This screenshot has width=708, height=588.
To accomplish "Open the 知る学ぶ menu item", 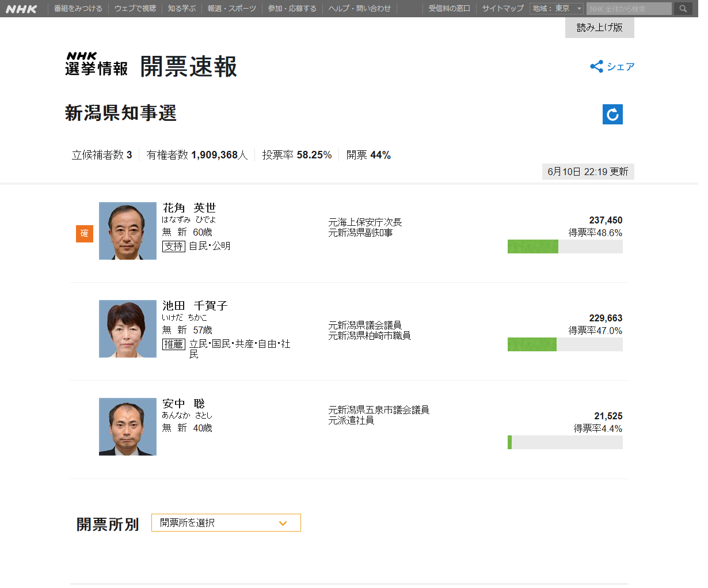I will 182,9.
